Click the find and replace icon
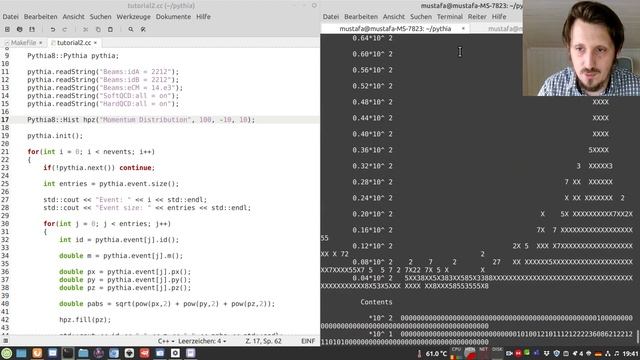The height and width of the screenshot is (360, 640). (x=143, y=29)
